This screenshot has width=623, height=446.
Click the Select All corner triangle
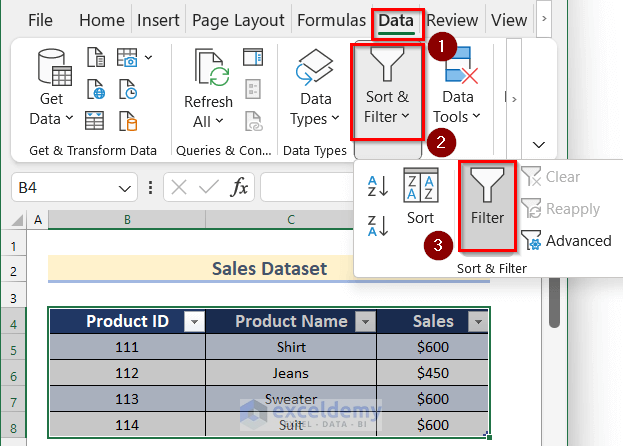pyautogui.click(x=17, y=220)
